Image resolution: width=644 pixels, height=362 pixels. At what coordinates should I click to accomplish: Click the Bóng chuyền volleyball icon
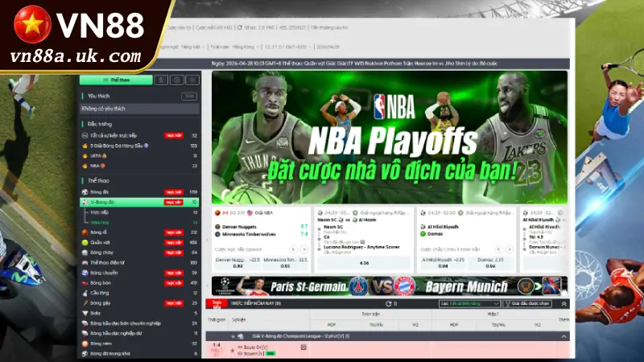[85, 273]
